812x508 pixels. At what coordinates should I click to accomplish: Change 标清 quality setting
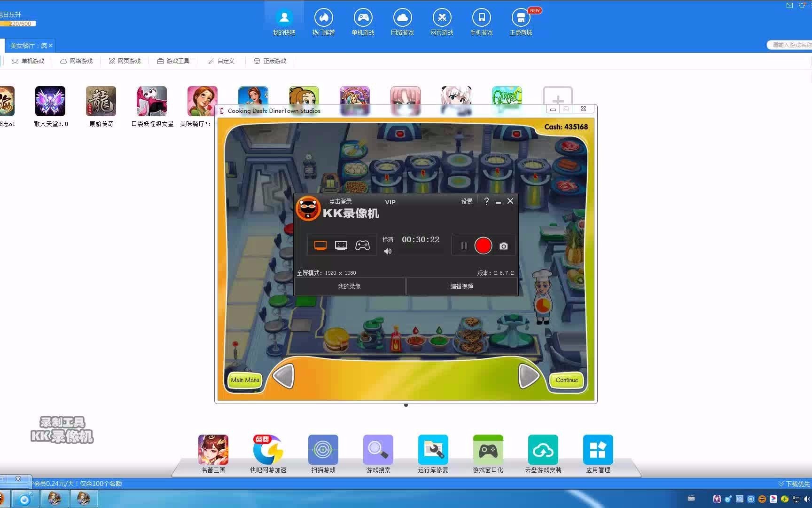point(388,239)
